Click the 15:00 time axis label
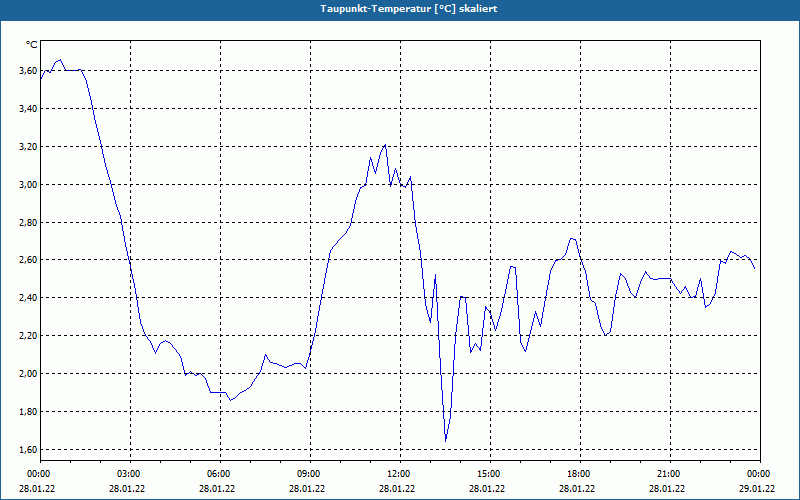This screenshot has width=800, height=500. 490,474
